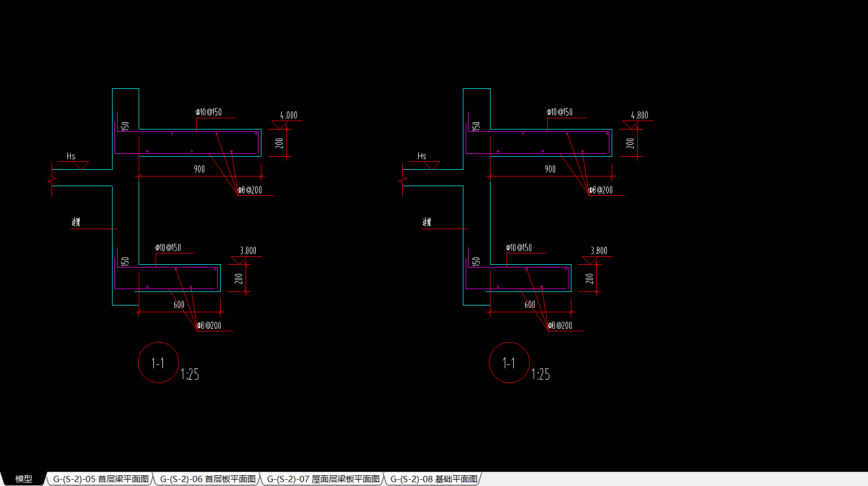Image resolution: width=868 pixels, height=486 pixels.
Task: Select the 1:25 scale text of left section
Action: point(190,374)
